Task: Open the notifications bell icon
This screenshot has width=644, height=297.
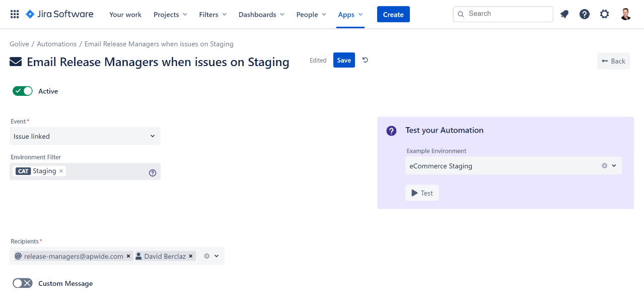Action: pos(564,14)
